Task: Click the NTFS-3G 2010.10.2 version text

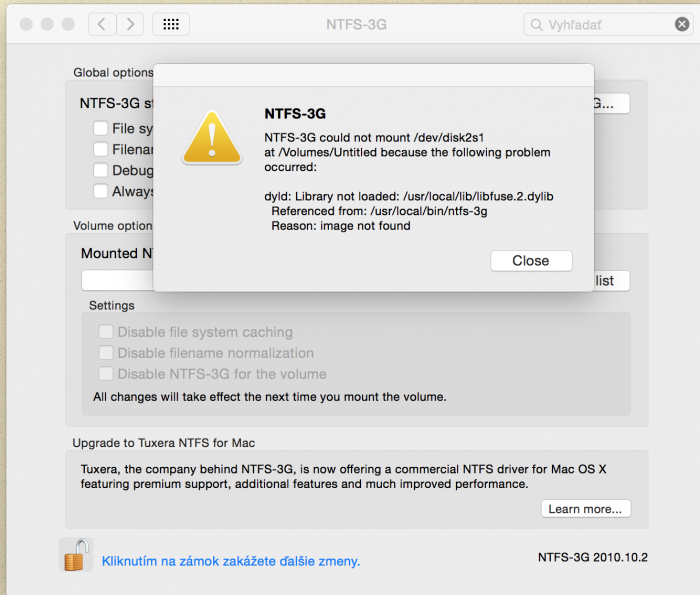Action: [592, 557]
